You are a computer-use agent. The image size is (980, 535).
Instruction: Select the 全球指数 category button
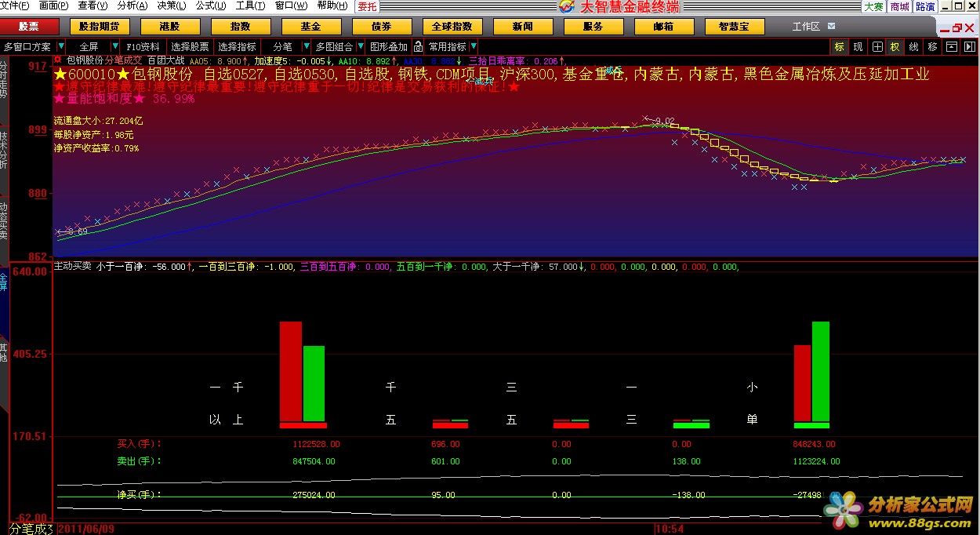pos(452,26)
